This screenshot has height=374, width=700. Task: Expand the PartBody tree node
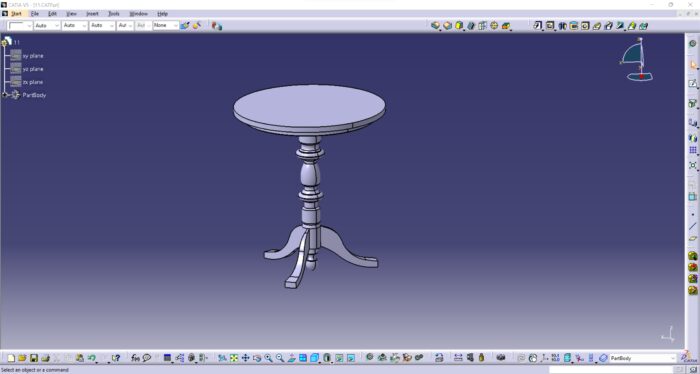point(5,95)
